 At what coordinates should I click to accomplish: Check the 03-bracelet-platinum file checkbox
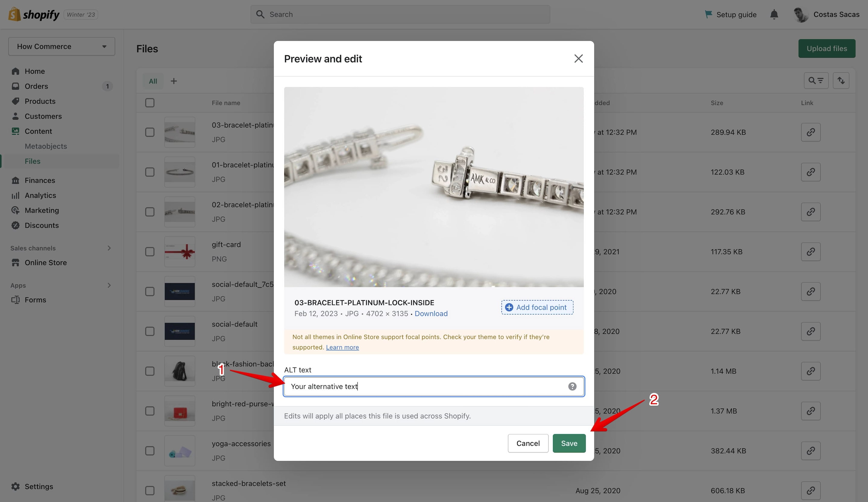click(x=150, y=132)
